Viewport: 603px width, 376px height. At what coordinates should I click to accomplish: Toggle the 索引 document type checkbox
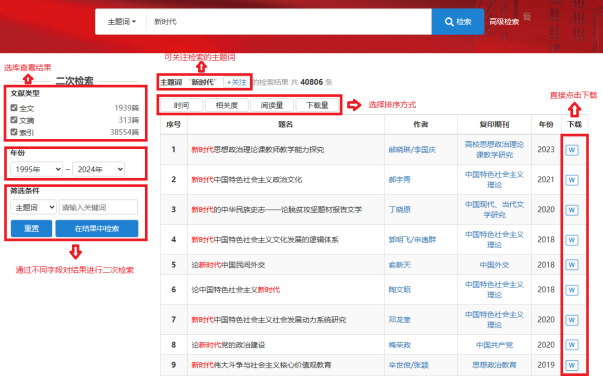click(14, 132)
